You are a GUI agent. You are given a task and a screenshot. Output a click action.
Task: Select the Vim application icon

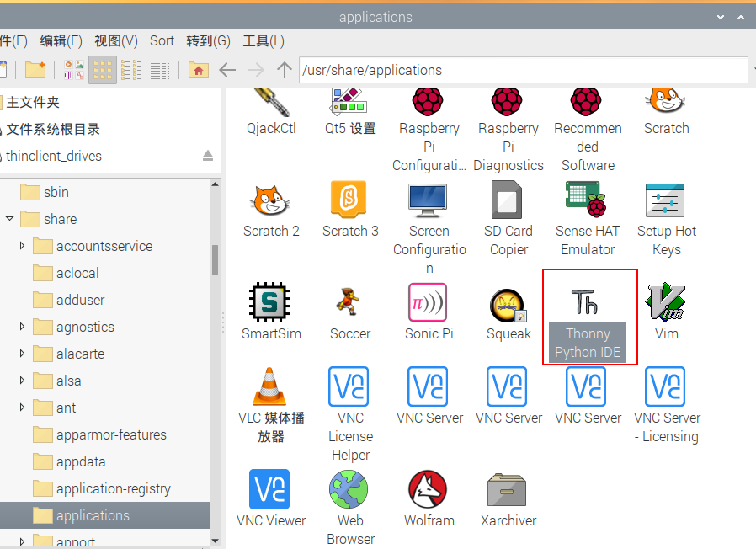tap(665, 302)
